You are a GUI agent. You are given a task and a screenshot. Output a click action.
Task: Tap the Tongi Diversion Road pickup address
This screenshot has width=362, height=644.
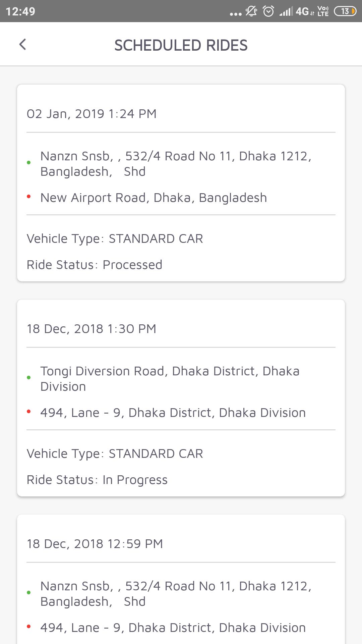(x=170, y=378)
